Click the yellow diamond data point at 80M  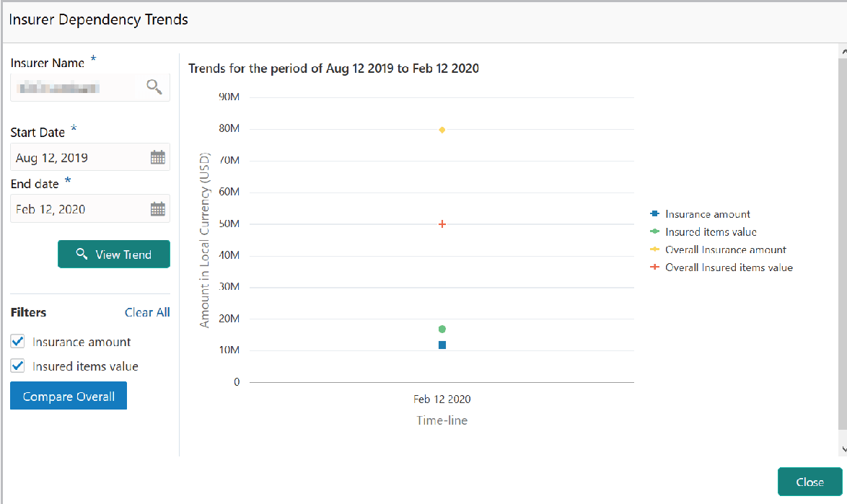click(442, 130)
